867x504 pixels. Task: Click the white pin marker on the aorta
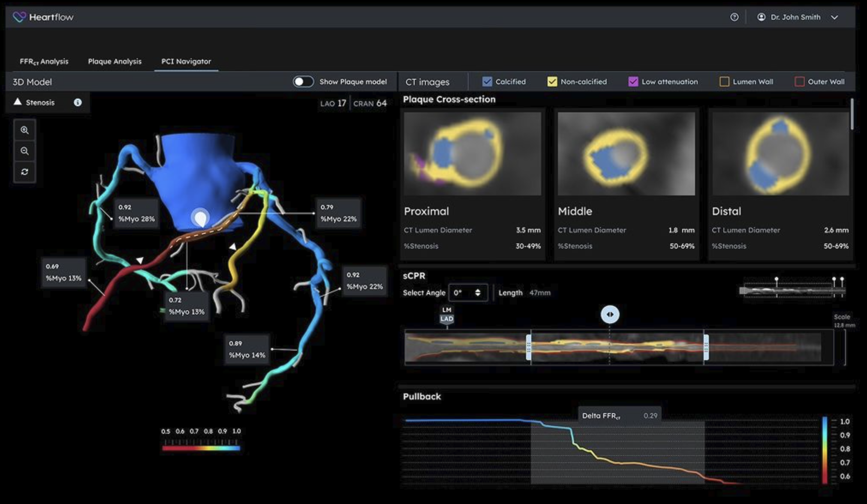200,217
